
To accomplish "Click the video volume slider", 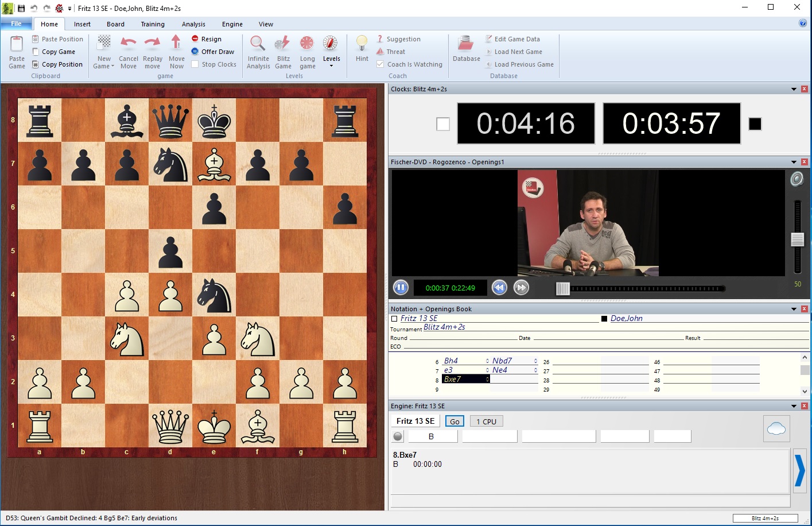I will pos(797,238).
